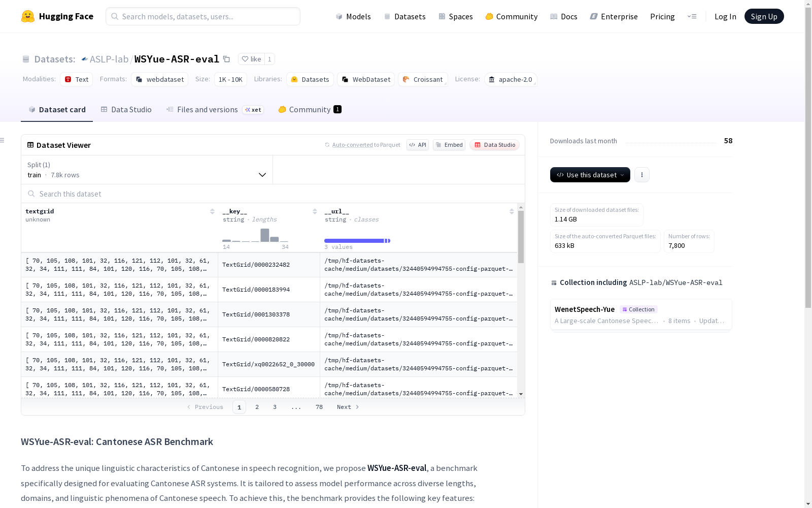Screen dimensions: 812x508
Task: Like the WSYue-ASR-eval dataset
Action: pos(251,59)
